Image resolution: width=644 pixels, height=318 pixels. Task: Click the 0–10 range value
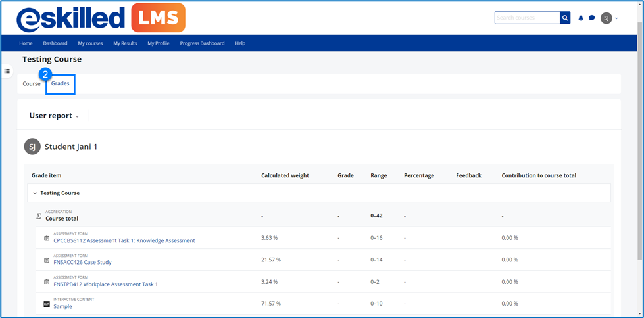tap(377, 304)
